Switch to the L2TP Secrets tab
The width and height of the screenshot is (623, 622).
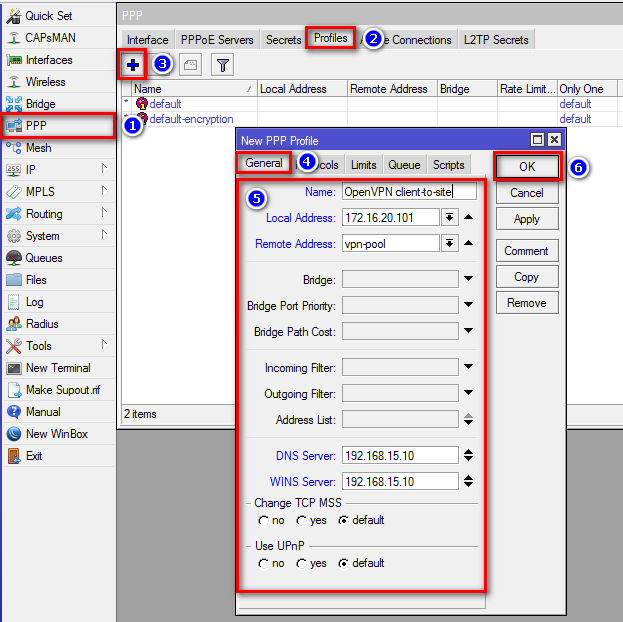point(496,40)
